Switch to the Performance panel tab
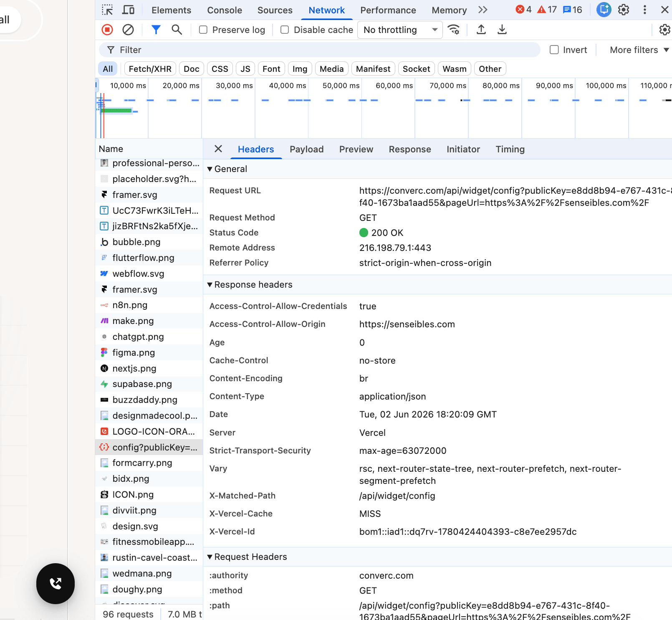The height and width of the screenshot is (620, 672). [388, 10]
